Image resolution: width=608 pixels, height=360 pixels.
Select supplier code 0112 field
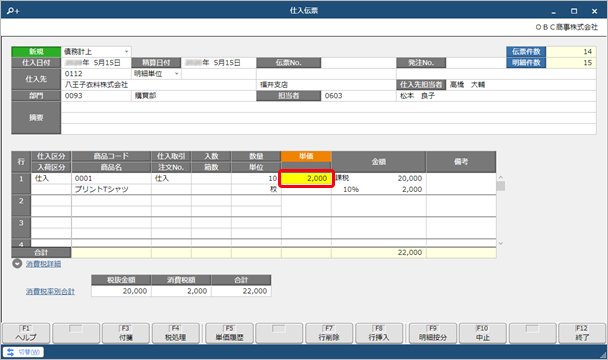tap(96, 74)
